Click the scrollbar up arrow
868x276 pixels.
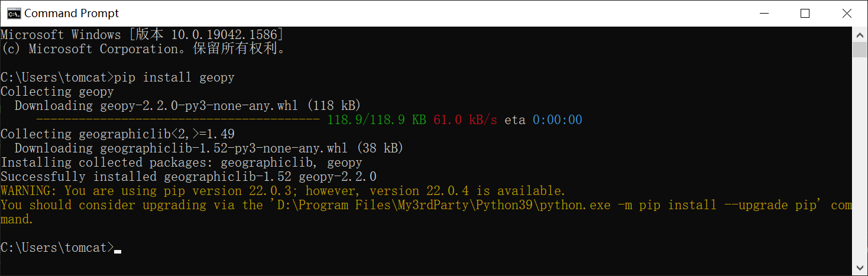tap(859, 34)
